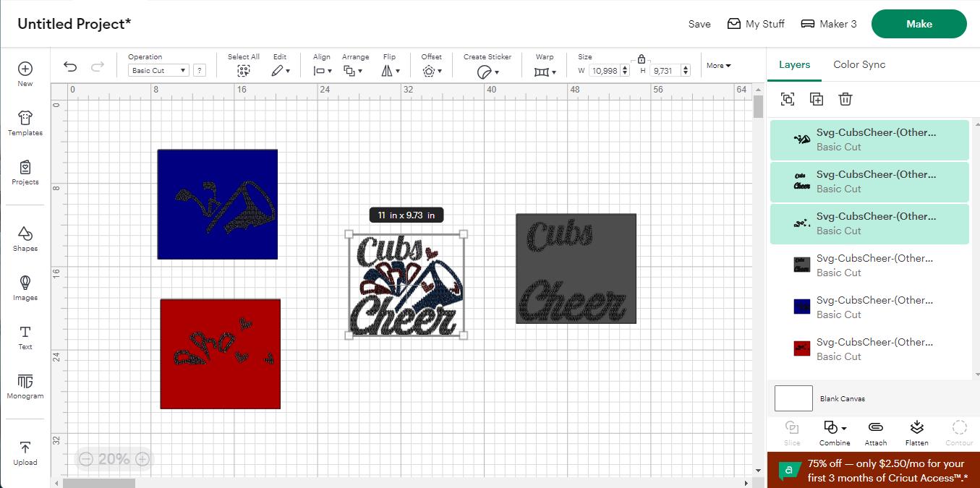This screenshot has width=980, height=488.
Task: Open the Align dropdown
Action: pos(322,71)
